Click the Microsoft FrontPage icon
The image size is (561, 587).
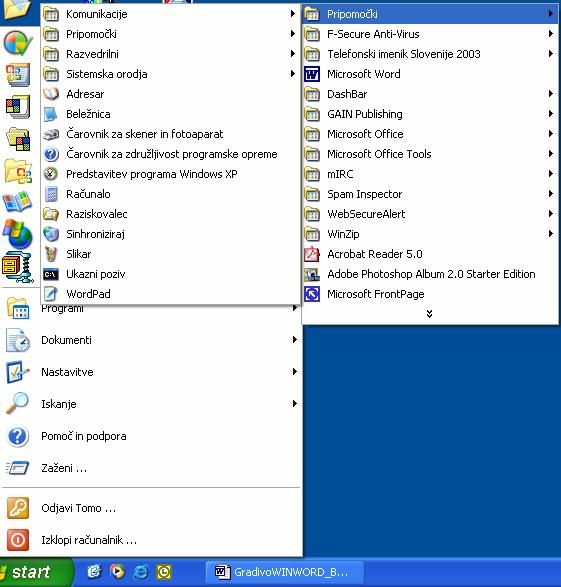point(312,294)
